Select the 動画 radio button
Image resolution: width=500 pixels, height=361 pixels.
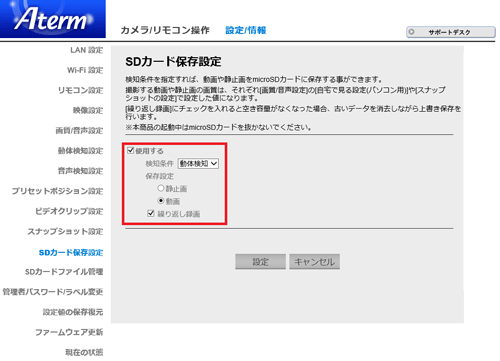pos(161,201)
